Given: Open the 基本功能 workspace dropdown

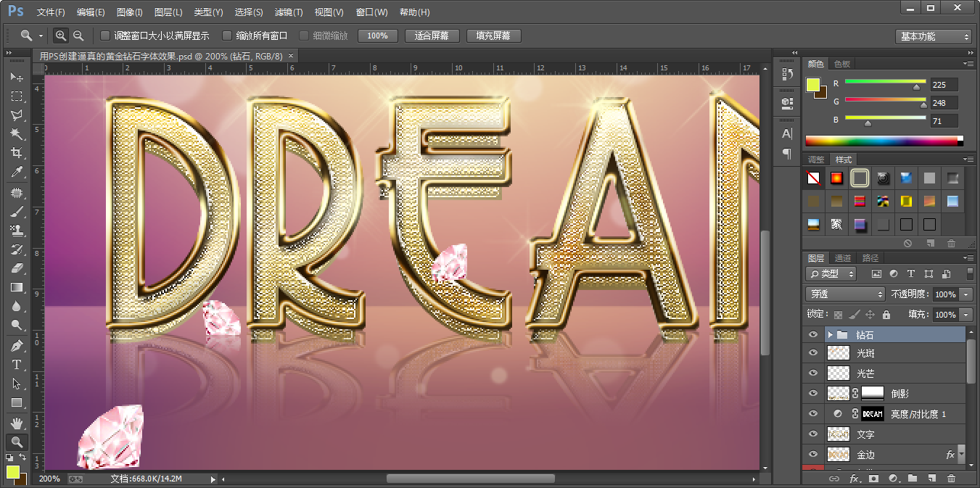Looking at the screenshot, I should click(933, 36).
